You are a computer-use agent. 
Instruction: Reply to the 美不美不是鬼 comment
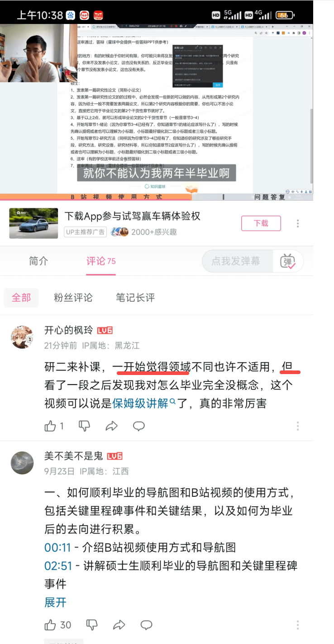pos(146,625)
